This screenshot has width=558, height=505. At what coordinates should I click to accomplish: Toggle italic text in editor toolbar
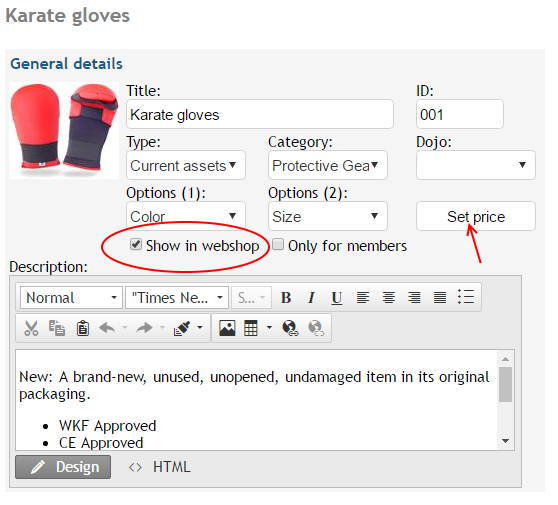coord(311,298)
